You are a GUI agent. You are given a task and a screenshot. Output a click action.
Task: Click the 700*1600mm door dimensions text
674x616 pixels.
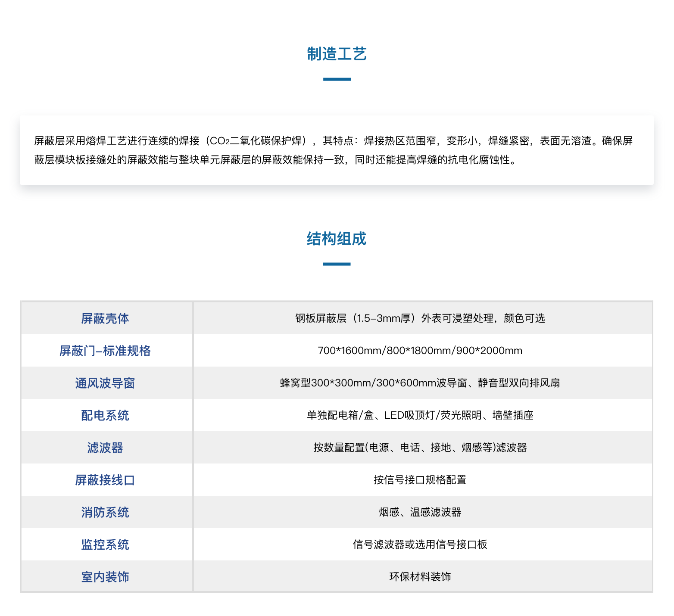click(x=420, y=350)
